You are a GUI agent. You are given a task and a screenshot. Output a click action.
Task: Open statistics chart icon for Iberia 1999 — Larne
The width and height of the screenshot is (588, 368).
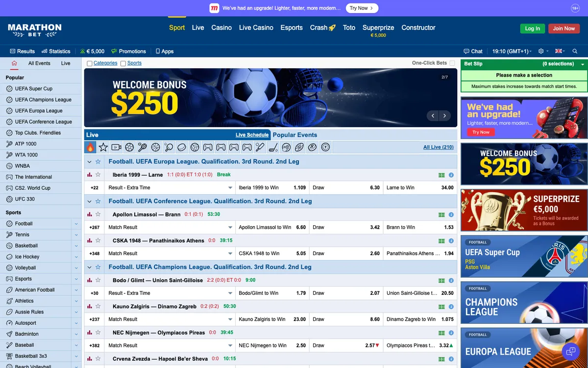[x=90, y=175]
